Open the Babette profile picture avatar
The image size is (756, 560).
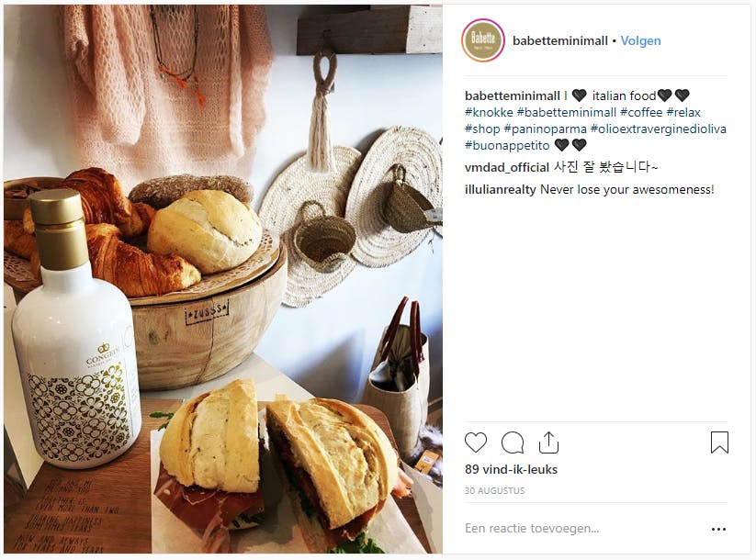pyautogui.click(x=483, y=40)
